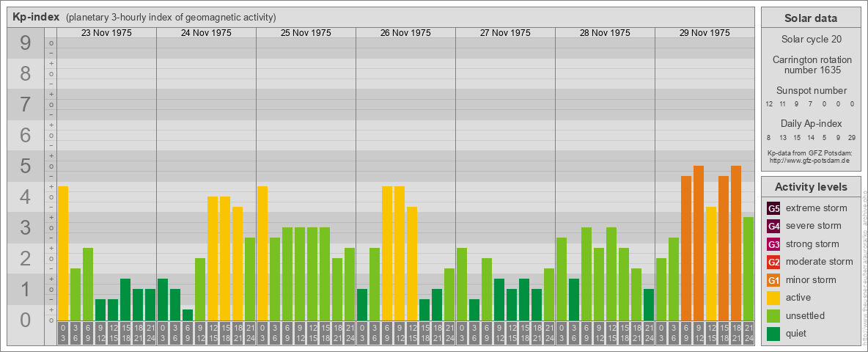868x352 pixels.
Task: Click the minor storm legend label
Action: (811, 279)
